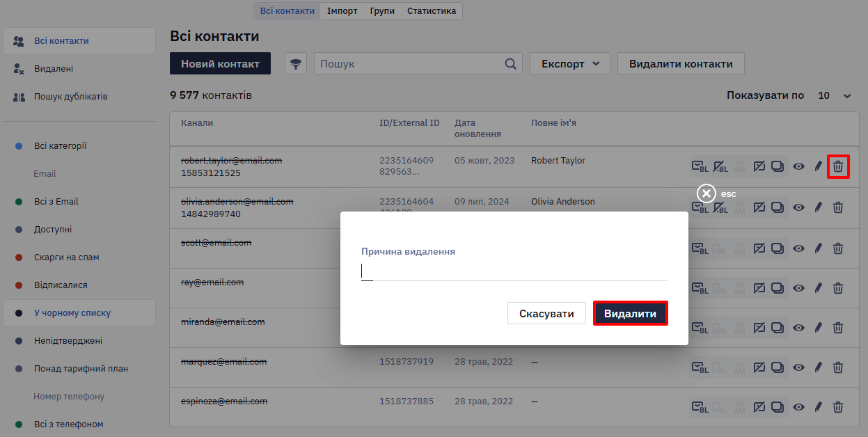Select the Понад тарифний план category
This screenshot has height=437, width=868.
pyautogui.click(x=79, y=369)
